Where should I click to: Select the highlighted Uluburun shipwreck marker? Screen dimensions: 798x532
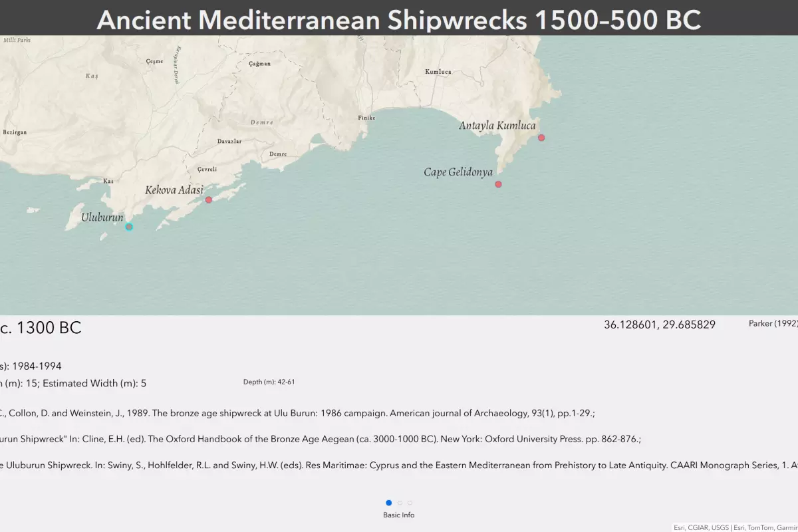129,227
